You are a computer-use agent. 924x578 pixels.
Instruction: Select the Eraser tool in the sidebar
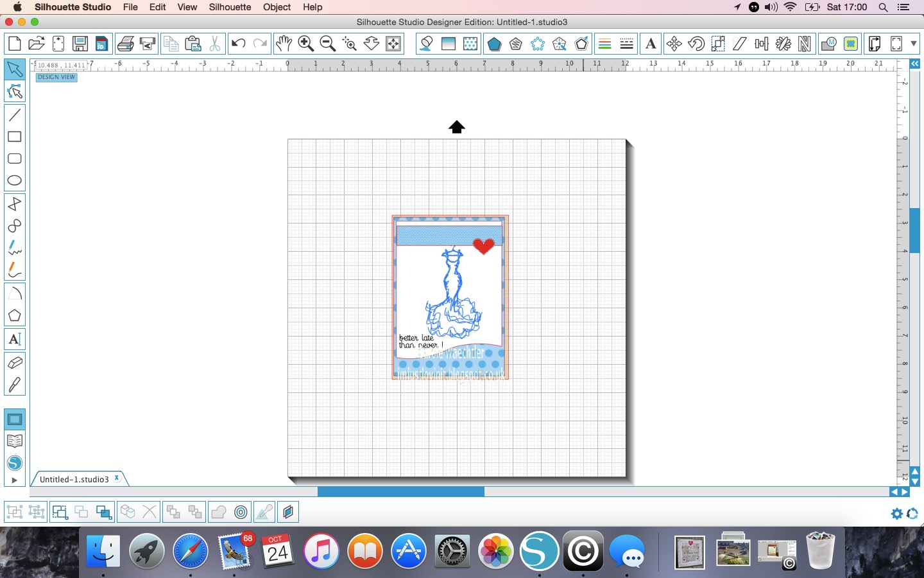pyautogui.click(x=15, y=363)
